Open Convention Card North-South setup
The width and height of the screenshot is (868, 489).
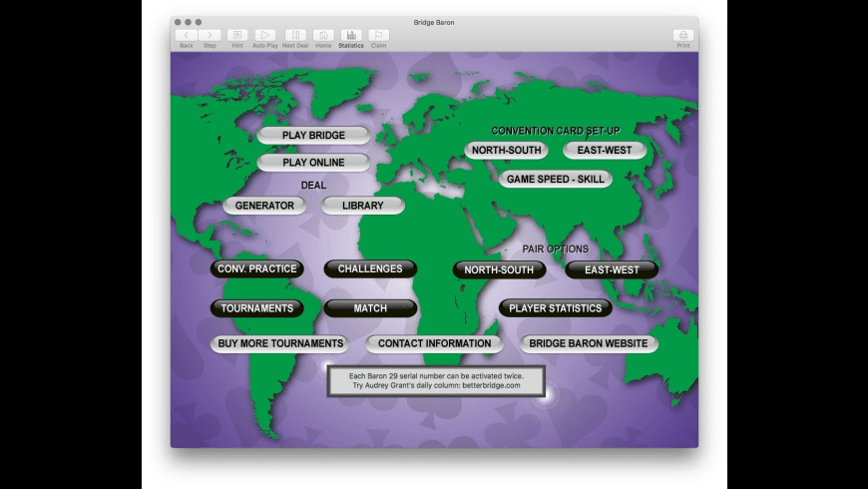[x=506, y=150]
